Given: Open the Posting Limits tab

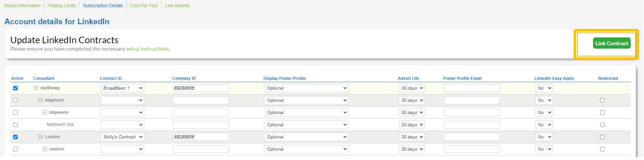Looking at the screenshot, I should 62,6.
